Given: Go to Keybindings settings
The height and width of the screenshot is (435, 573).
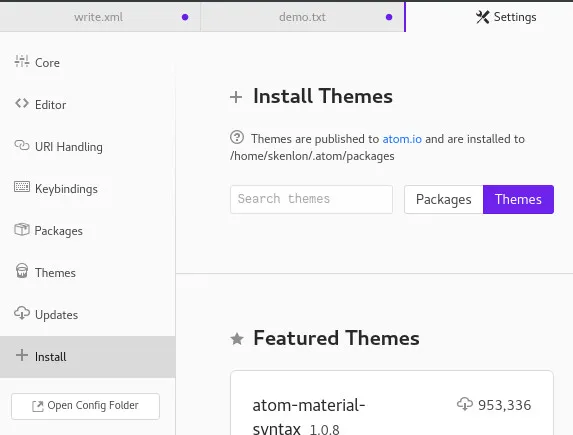Looking at the screenshot, I should pos(88,189).
